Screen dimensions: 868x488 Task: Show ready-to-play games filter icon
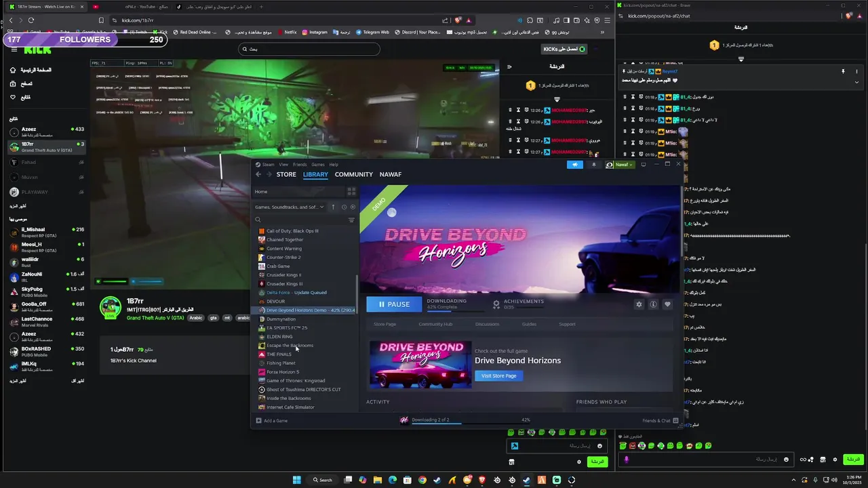(x=353, y=207)
